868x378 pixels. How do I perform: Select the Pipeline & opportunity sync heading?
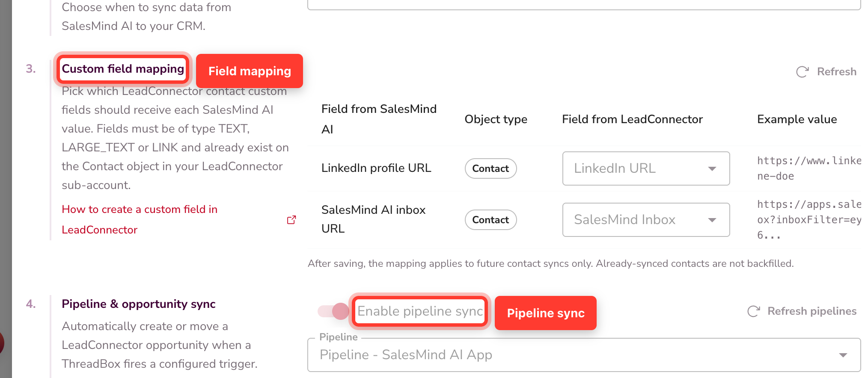coord(139,304)
